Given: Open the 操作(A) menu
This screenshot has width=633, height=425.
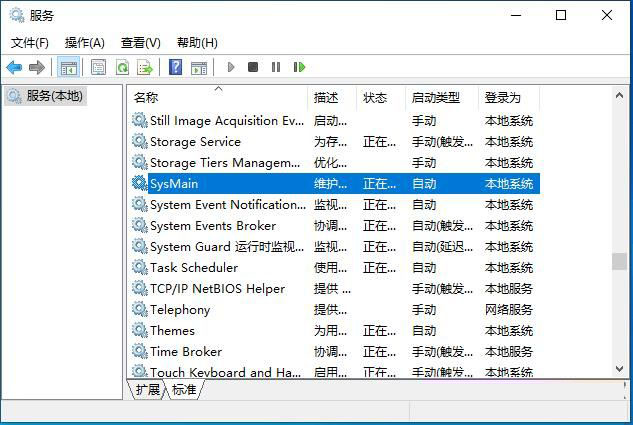Looking at the screenshot, I should point(84,43).
